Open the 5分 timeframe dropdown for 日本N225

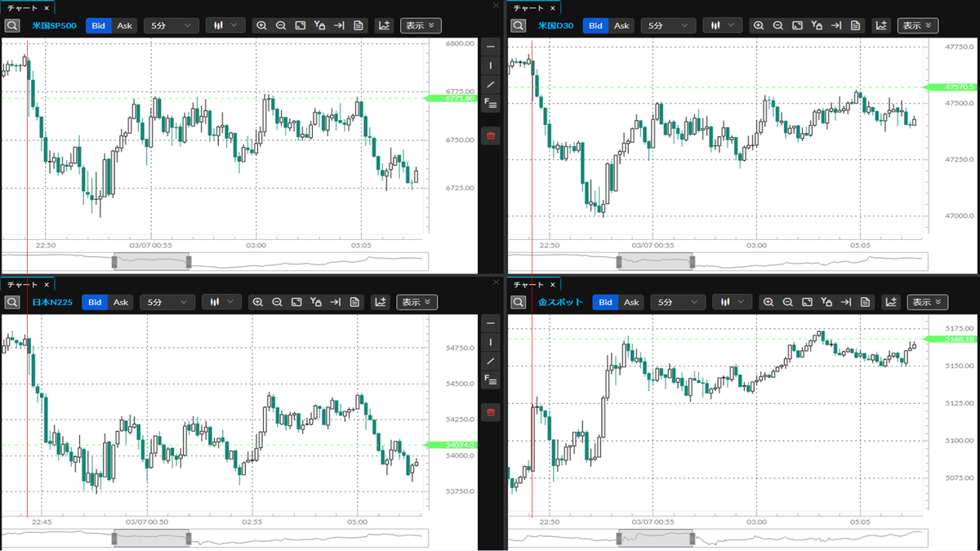pyautogui.click(x=167, y=302)
